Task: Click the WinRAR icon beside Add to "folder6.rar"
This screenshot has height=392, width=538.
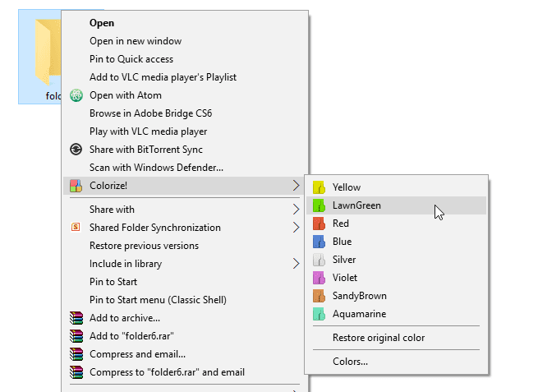Action: [76, 336]
